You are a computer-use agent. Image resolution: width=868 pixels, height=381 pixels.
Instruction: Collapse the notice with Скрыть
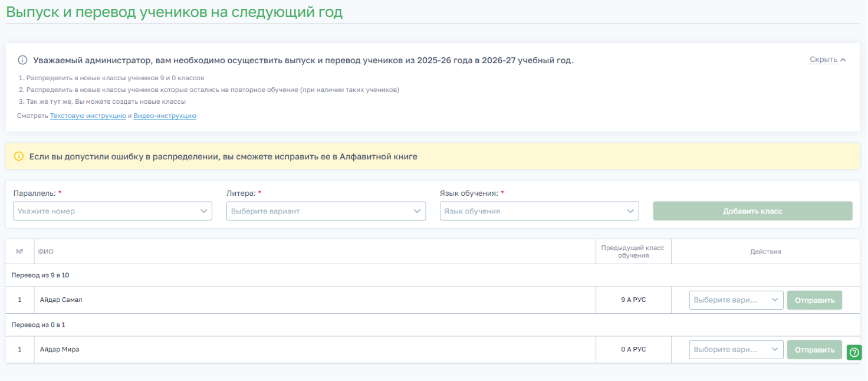point(828,60)
